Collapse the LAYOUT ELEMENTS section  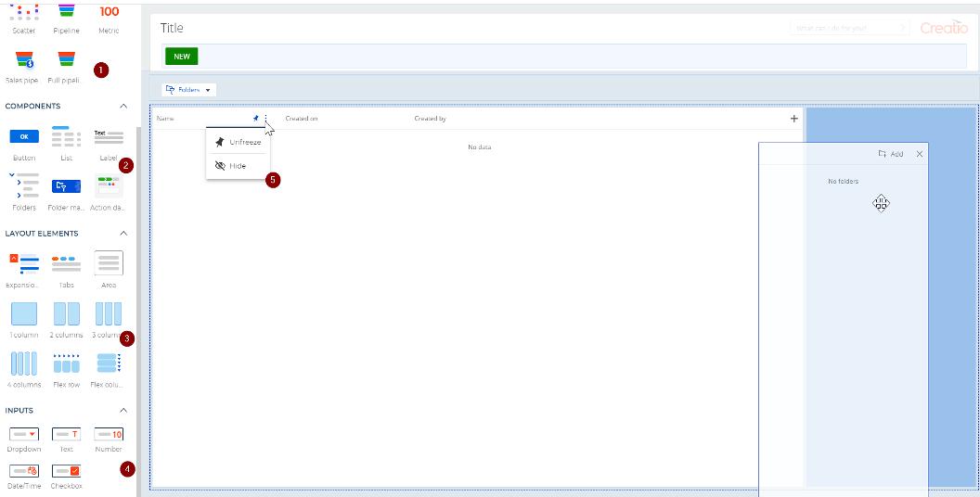point(123,234)
